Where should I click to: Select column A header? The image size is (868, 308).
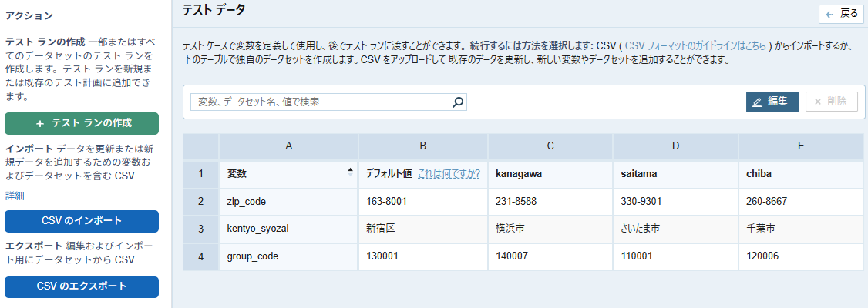pos(288,146)
